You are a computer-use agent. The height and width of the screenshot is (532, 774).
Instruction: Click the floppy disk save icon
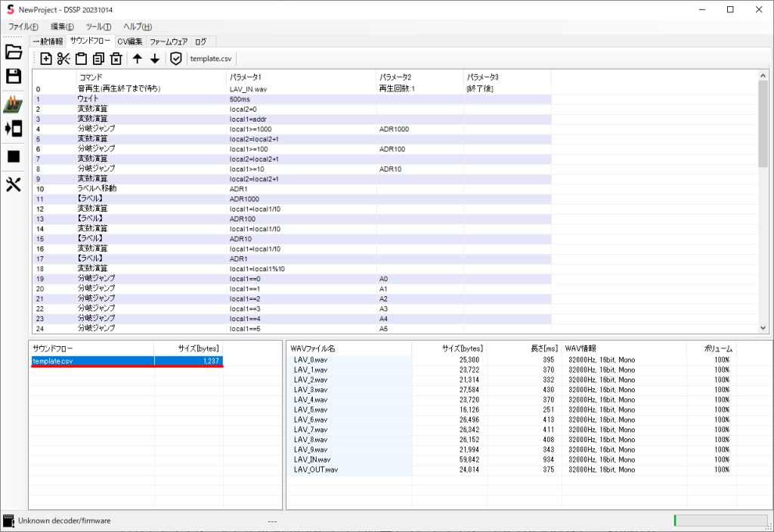13,76
